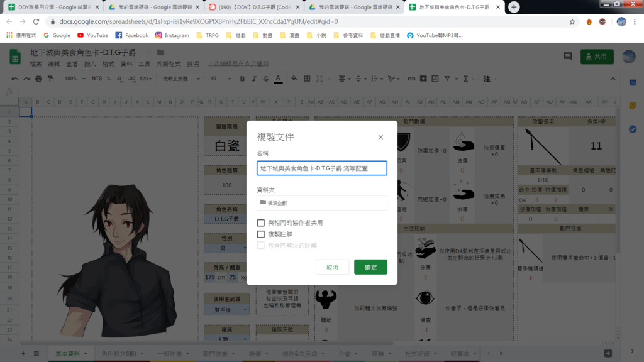Open the 外掛程式 menu
Image resolution: width=644 pixels, height=362 pixels.
pyautogui.click(x=169, y=63)
